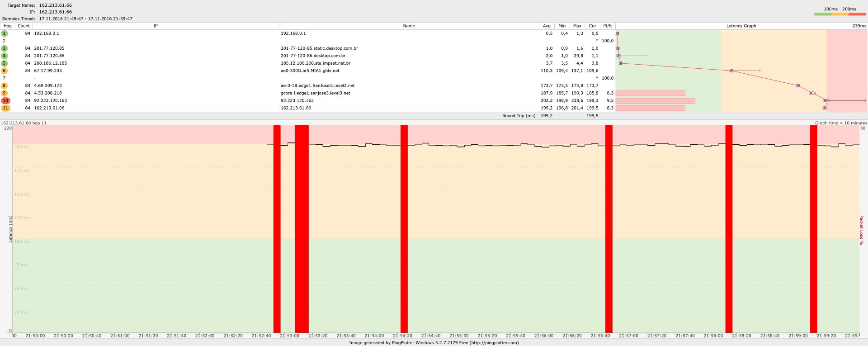Select the orange hop 9 circle icon

pos(5,93)
